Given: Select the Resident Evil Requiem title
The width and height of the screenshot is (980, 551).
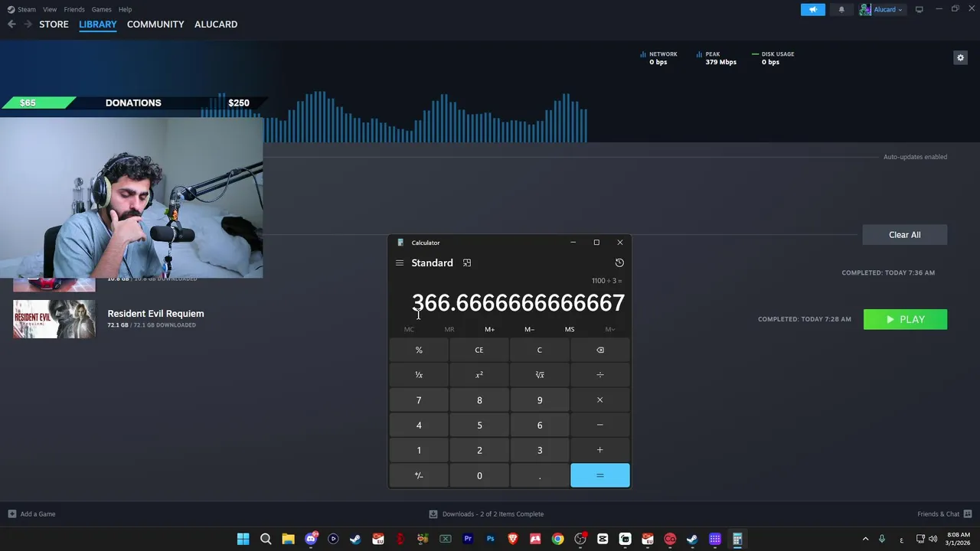Looking at the screenshot, I should 155,314.
